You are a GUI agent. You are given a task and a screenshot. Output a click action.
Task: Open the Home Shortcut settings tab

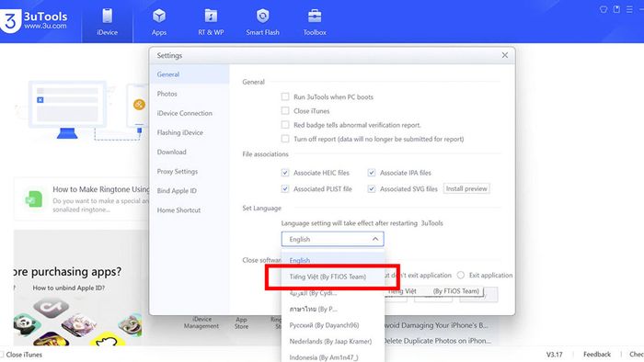coord(190,209)
